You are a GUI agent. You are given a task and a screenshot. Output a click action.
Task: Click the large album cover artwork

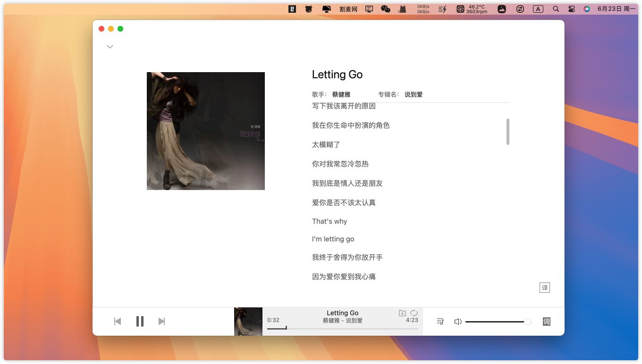click(x=206, y=131)
